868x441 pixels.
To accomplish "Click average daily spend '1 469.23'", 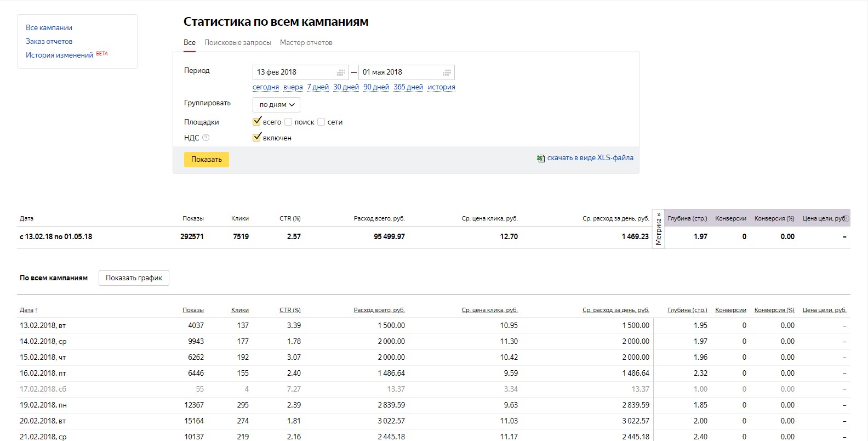I will tap(635, 236).
